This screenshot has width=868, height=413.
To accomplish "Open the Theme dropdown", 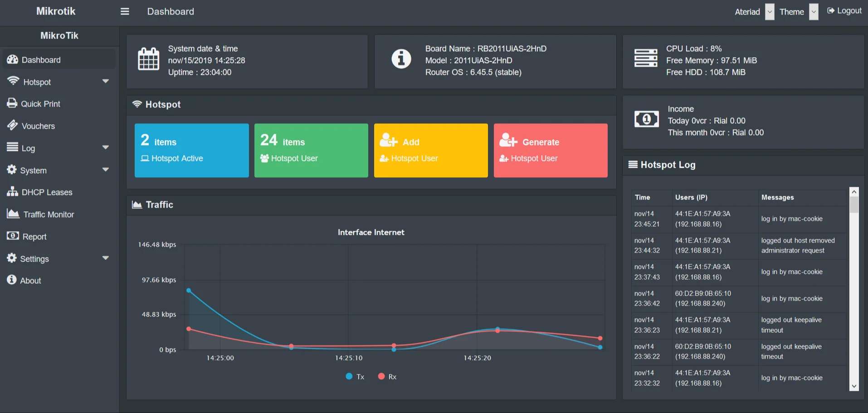I will 814,12.
